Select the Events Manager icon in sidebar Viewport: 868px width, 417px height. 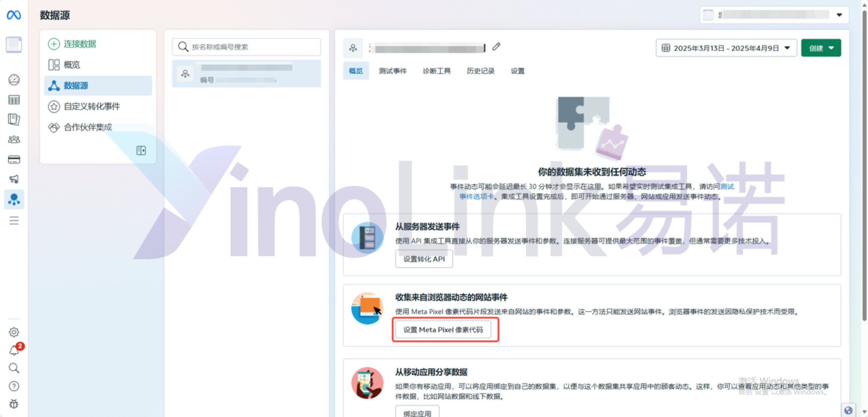pos(14,199)
